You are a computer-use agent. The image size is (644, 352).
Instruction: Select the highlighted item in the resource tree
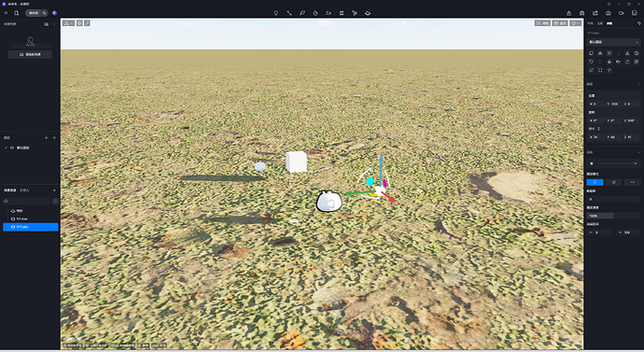point(31,227)
